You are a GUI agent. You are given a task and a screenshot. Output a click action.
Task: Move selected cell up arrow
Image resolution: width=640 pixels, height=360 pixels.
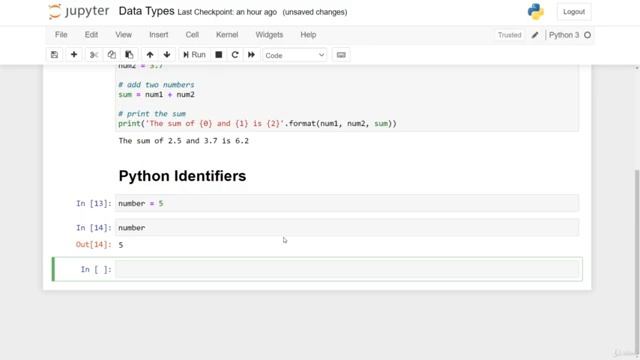tap(150, 55)
